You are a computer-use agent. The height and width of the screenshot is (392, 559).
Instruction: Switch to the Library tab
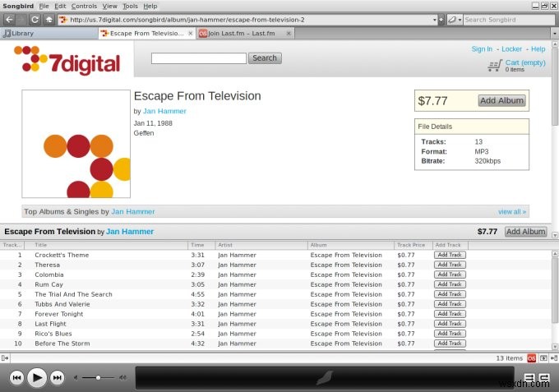tap(49, 34)
